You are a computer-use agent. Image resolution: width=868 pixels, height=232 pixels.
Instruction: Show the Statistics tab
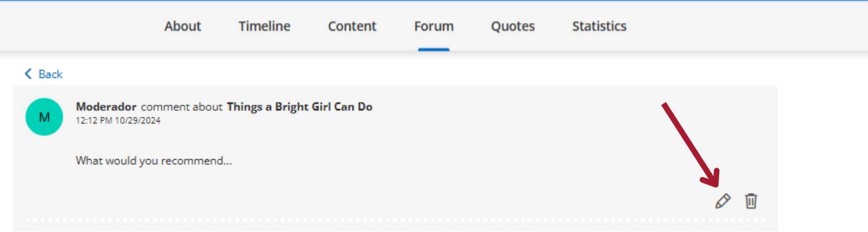coord(599,26)
